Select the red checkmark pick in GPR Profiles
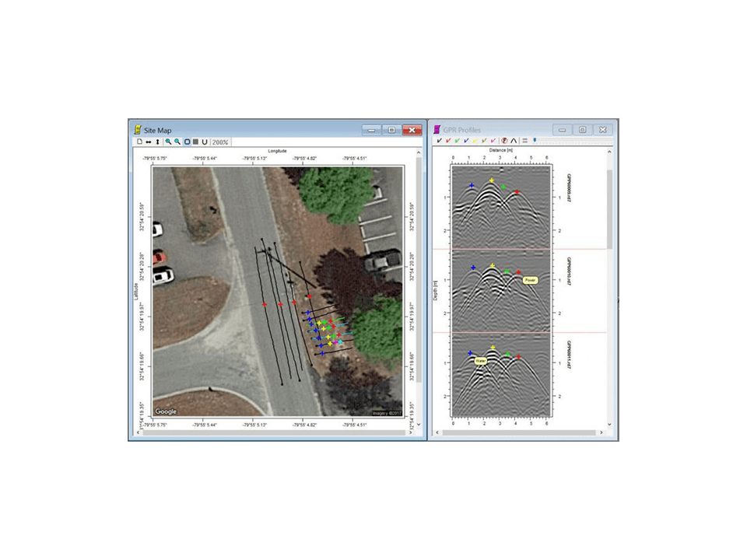The width and height of the screenshot is (747, 560). tap(448, 141)
